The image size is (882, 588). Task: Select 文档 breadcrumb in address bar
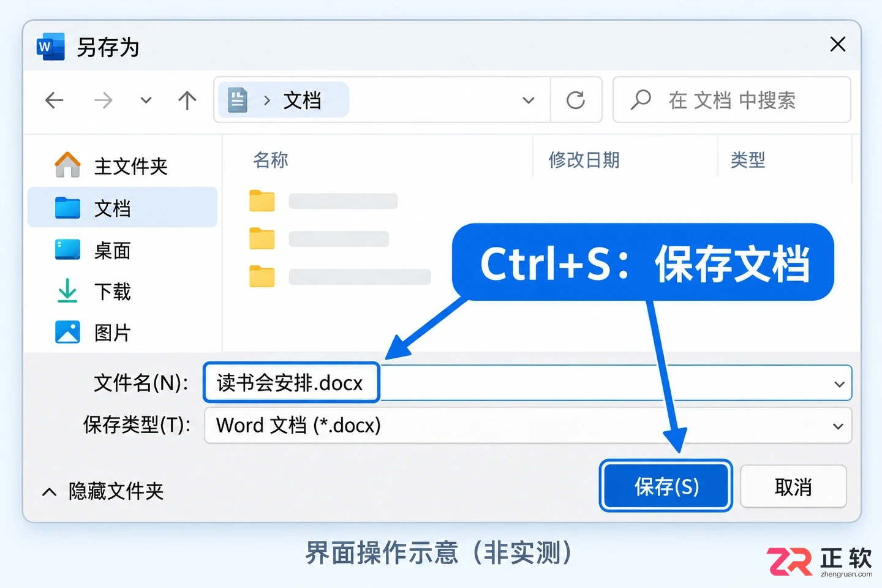(302, 100)
